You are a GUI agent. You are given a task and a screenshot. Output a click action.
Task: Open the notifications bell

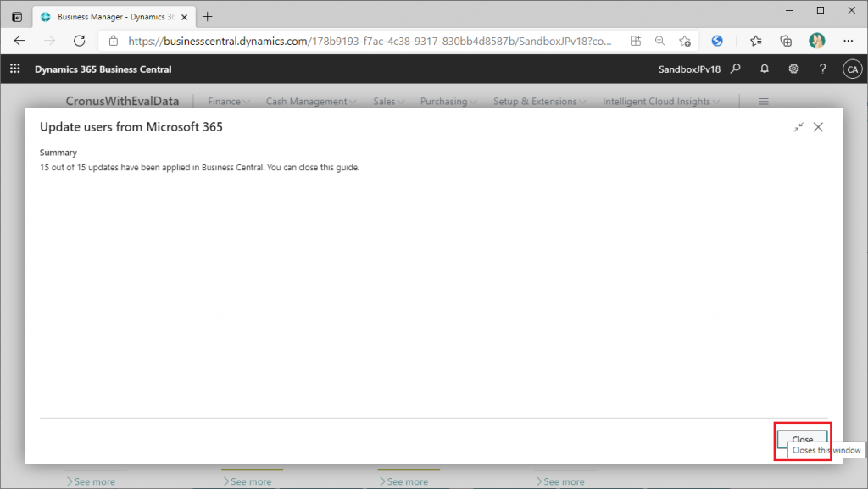(x=765, y=69)
